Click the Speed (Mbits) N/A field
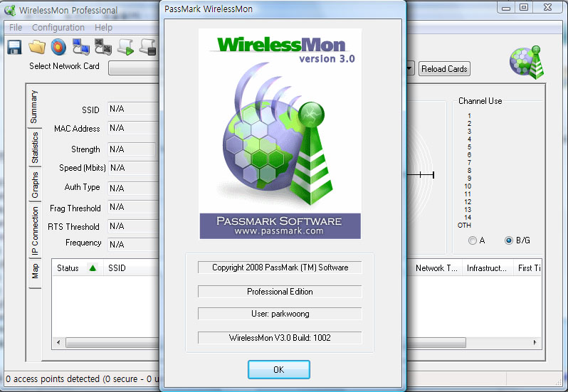Image resolution: width=568 pixels, height=392 pixels. click(x=133, y=168)
